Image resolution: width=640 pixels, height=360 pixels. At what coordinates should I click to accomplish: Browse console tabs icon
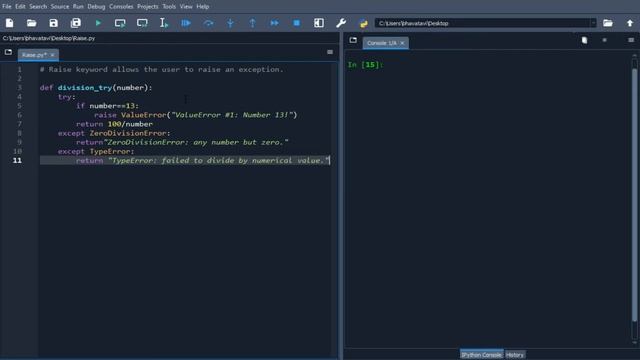point(353,40)
